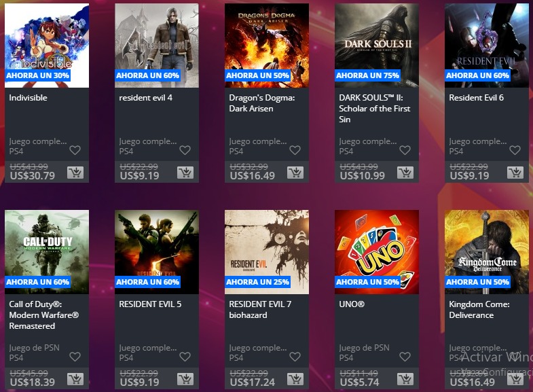Open the RESIDENT EVIL 7 biohazard cover image
This screenshot has width=533, height=392.
267,252
